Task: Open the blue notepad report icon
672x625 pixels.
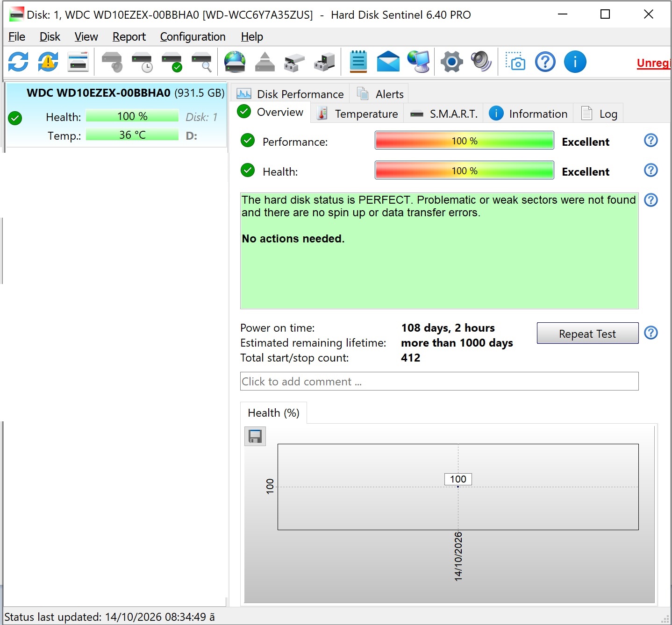Action: coord(358,62)
